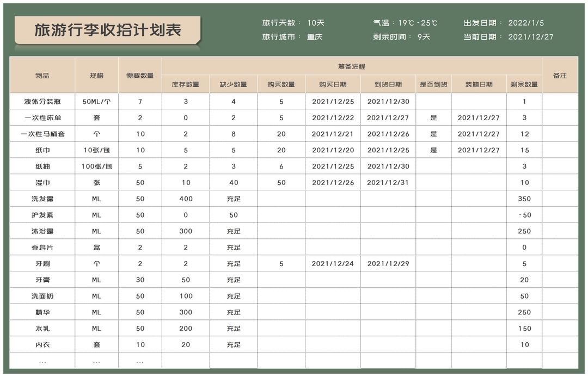Click the 纸抽 item cell
588x377 pixels.
click(42, 166)
